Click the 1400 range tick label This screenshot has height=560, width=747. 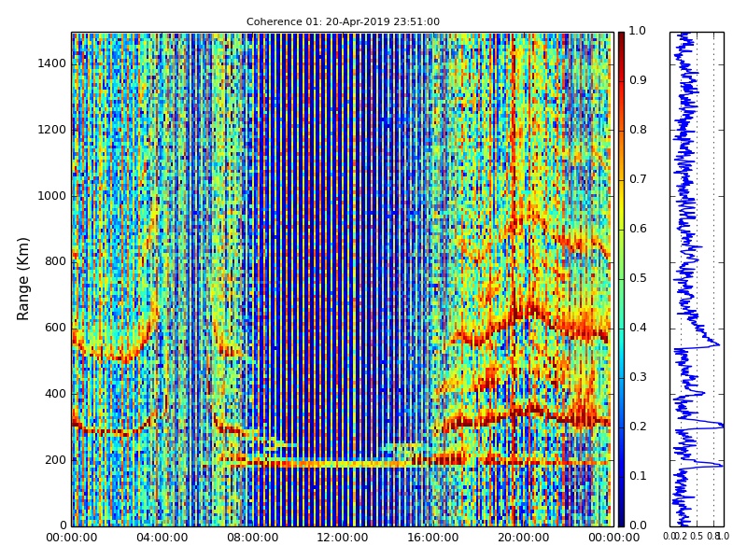pos(51,63)
